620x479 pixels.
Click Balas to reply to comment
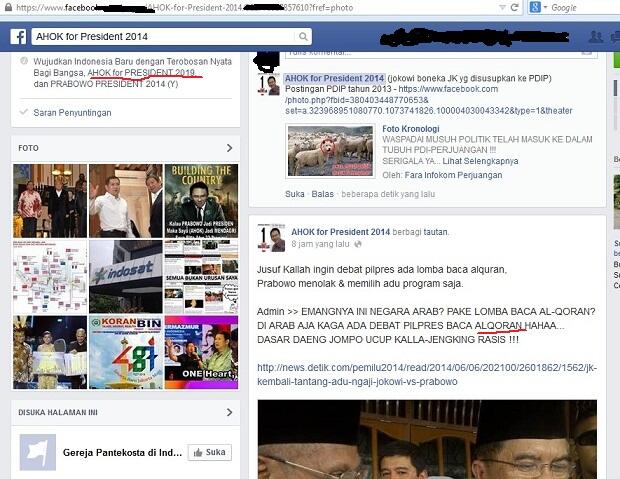(323, 194)
